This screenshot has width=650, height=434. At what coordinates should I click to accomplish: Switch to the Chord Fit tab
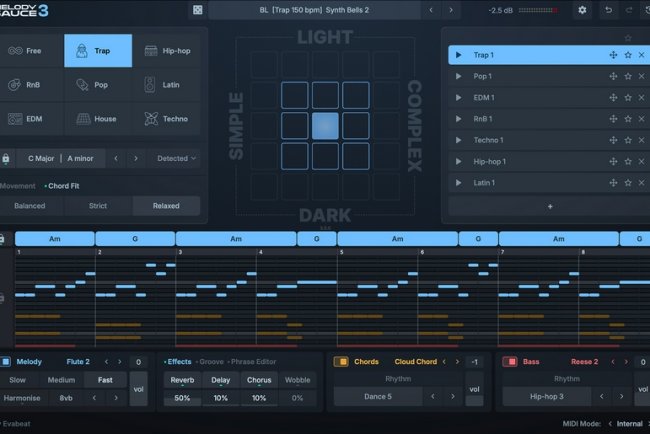63,186
